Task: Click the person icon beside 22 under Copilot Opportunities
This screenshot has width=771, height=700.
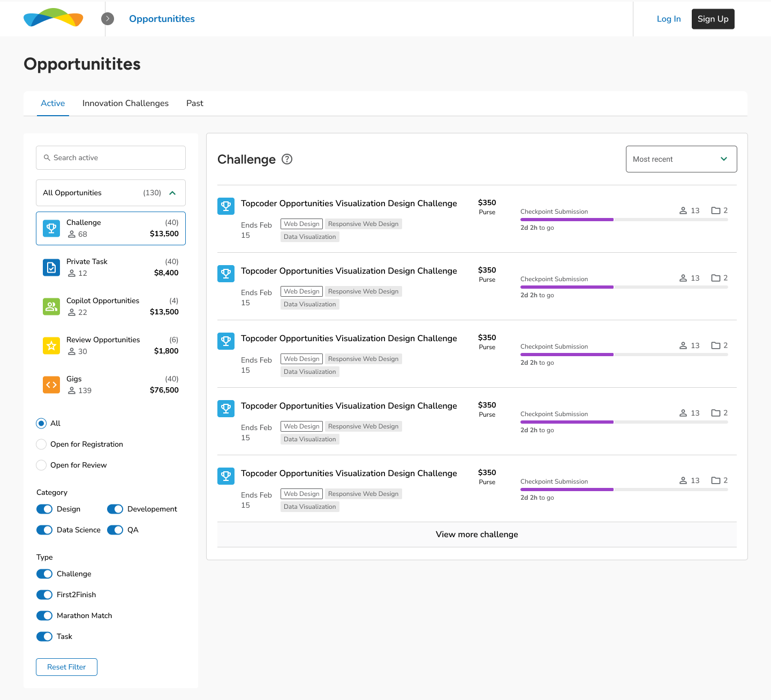Action: click(x=72, y=312)
